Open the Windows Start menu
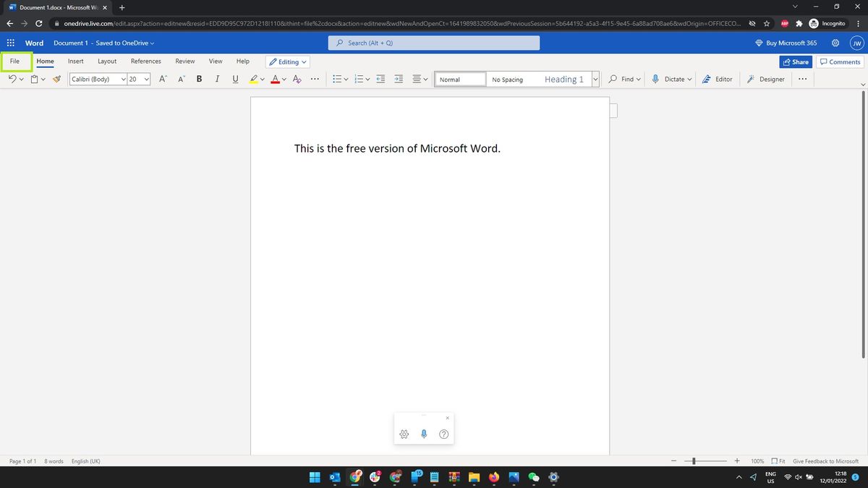This screenshot has width=868, height=488. click(x=315, y=477)
